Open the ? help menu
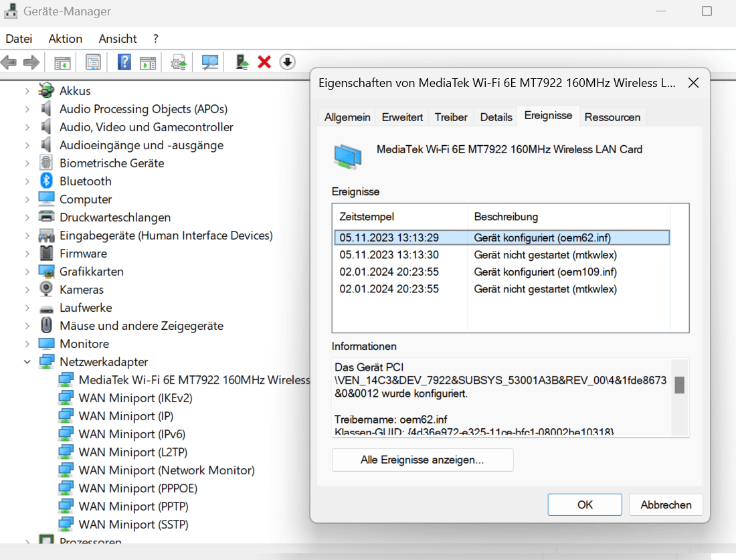 (155, 39)
